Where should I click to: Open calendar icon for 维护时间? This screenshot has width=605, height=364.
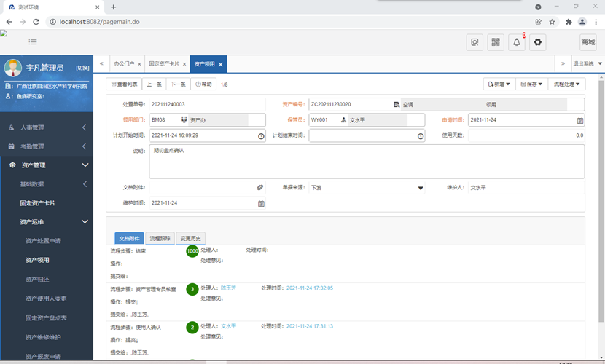261,204
